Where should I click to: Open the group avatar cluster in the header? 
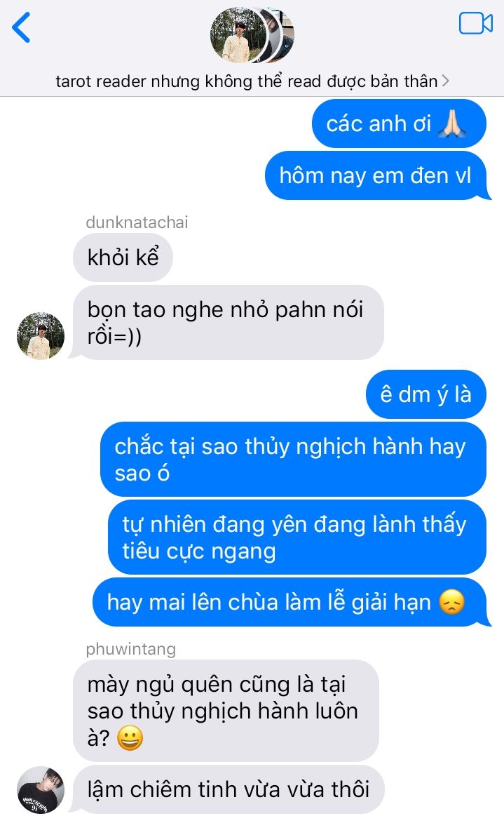252,35
